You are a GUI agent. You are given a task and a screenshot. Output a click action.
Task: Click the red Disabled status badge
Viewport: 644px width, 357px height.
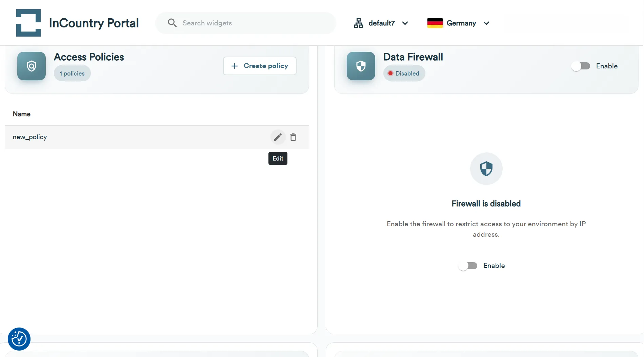(x=404, y=73)
